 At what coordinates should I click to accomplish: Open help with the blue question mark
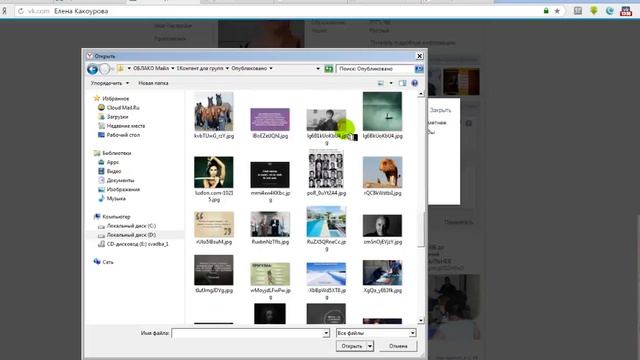click(x=415, y=83)
